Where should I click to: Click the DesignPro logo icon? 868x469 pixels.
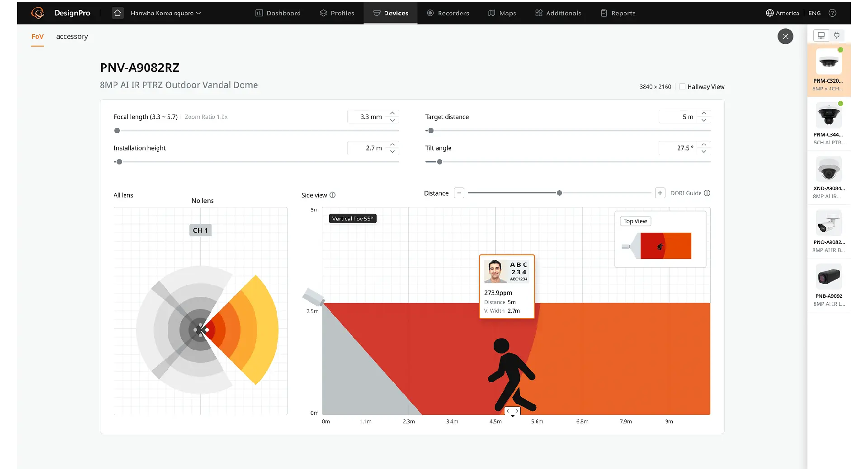38,13
